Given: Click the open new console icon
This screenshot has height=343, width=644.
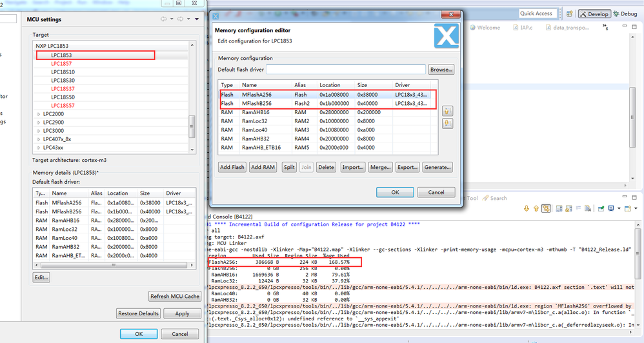Looking at the screenshot, I should click(628, 208).
